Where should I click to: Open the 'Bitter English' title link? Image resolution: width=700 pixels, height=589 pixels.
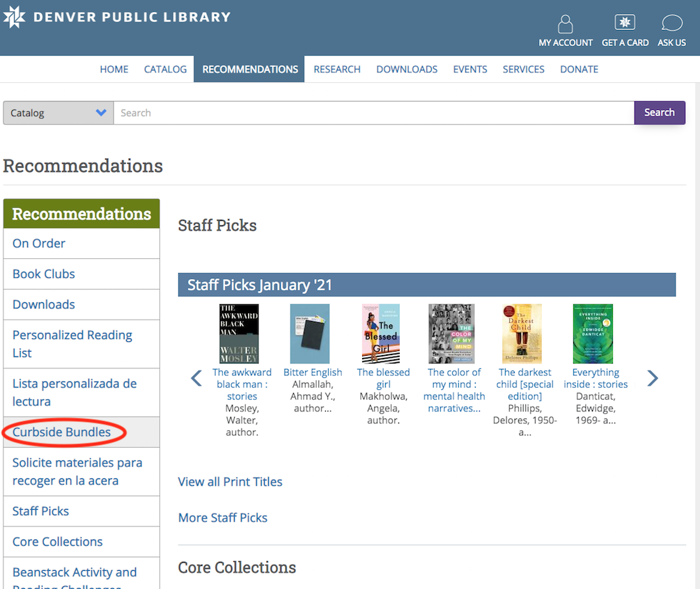tap(313, 372)
